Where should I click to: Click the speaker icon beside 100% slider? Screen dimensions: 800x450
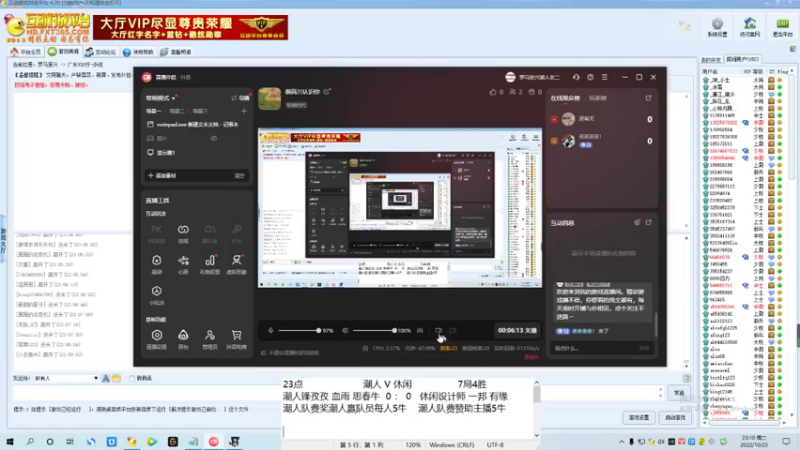click(x=345, y=331)
